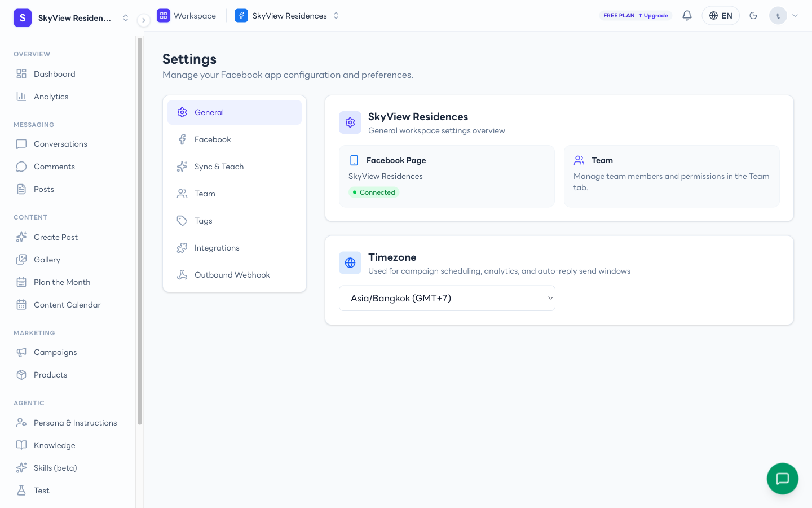Viewport: 812px width, 508px height.
Task: Click the Team info card
Action: (x=672, y=176)
